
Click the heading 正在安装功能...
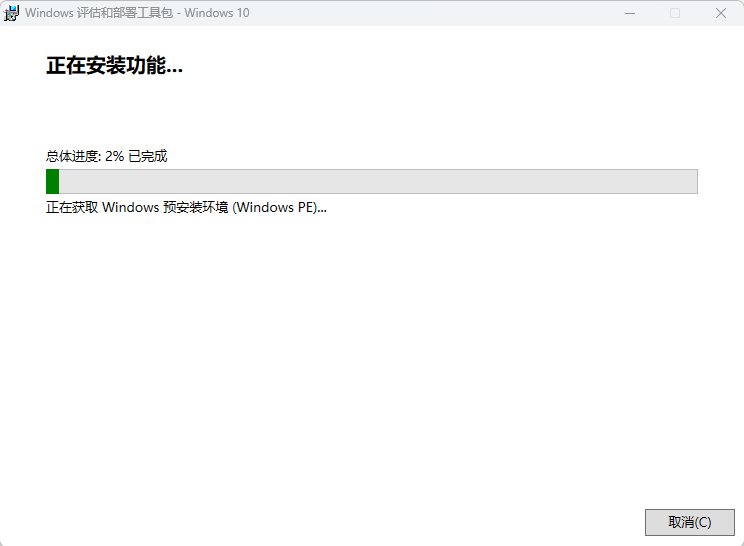point(114,67)
